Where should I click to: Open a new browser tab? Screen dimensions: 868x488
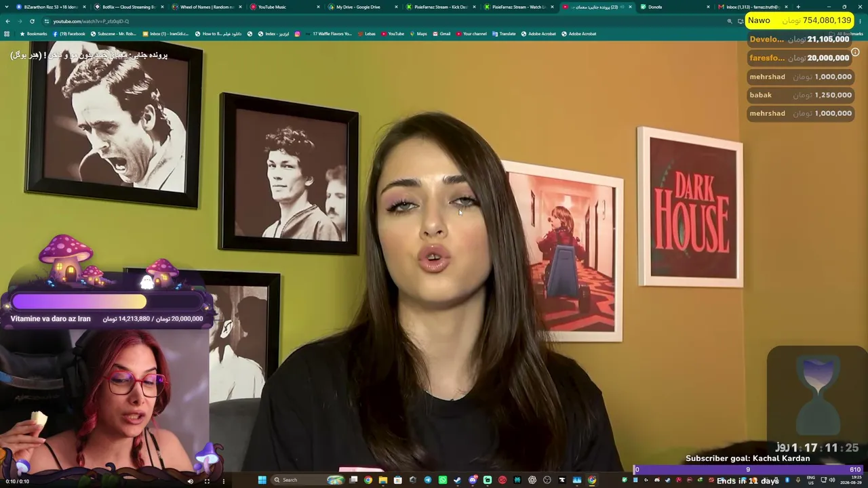[x=798, y=7]
